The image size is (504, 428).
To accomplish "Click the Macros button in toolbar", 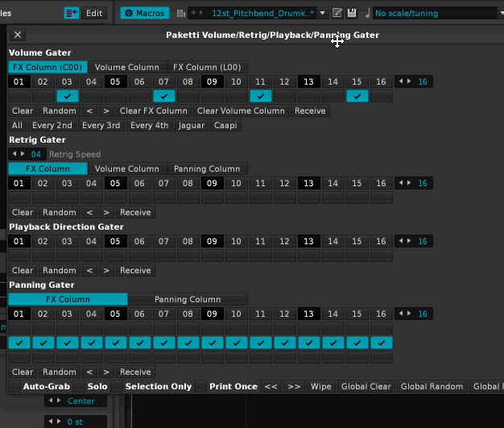I will point(145,13).
